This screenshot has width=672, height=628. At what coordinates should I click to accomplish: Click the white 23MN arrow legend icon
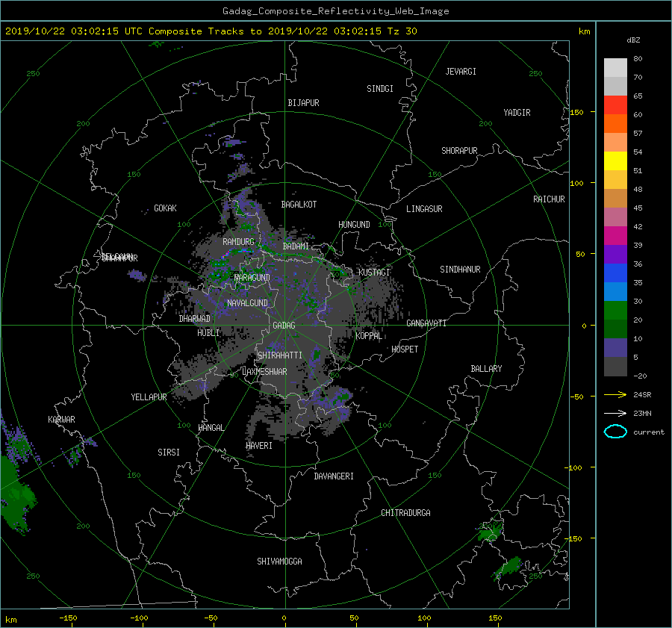(x=615, y=413)
